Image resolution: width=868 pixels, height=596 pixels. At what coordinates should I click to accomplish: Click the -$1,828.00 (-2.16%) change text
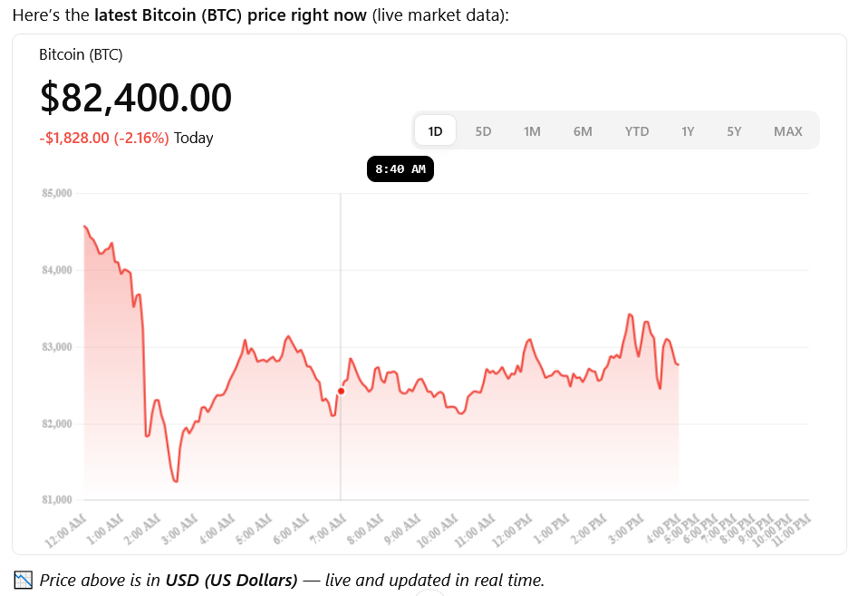coord(103,139)
